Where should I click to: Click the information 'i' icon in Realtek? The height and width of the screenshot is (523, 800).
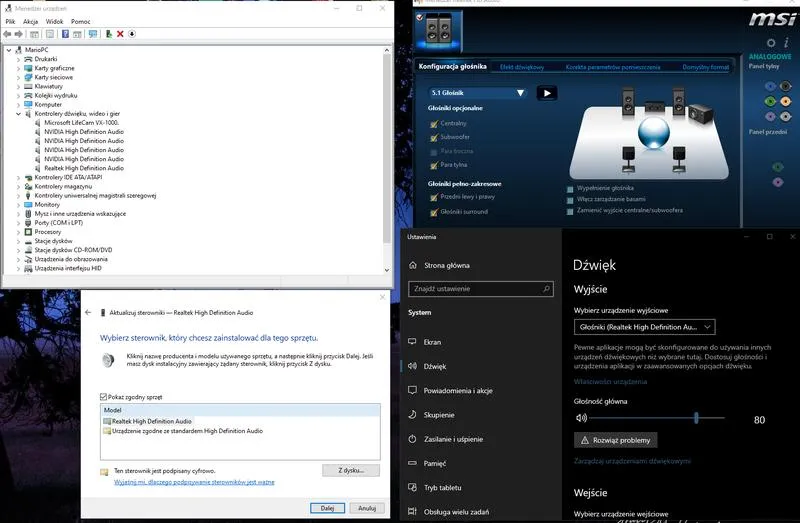(x=786, y=42)
